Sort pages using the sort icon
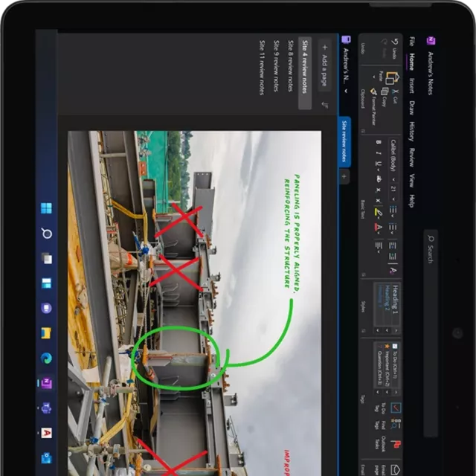This screenshot has height=476, width=476. 325,105
